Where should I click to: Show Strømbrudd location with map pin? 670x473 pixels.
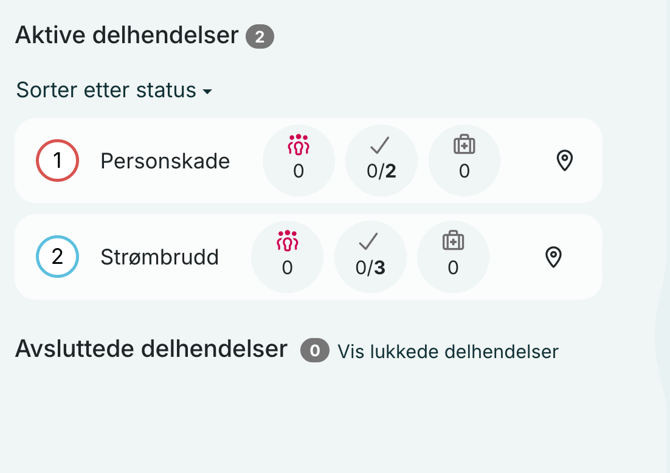pyautogui.click(x=553, y=257)
